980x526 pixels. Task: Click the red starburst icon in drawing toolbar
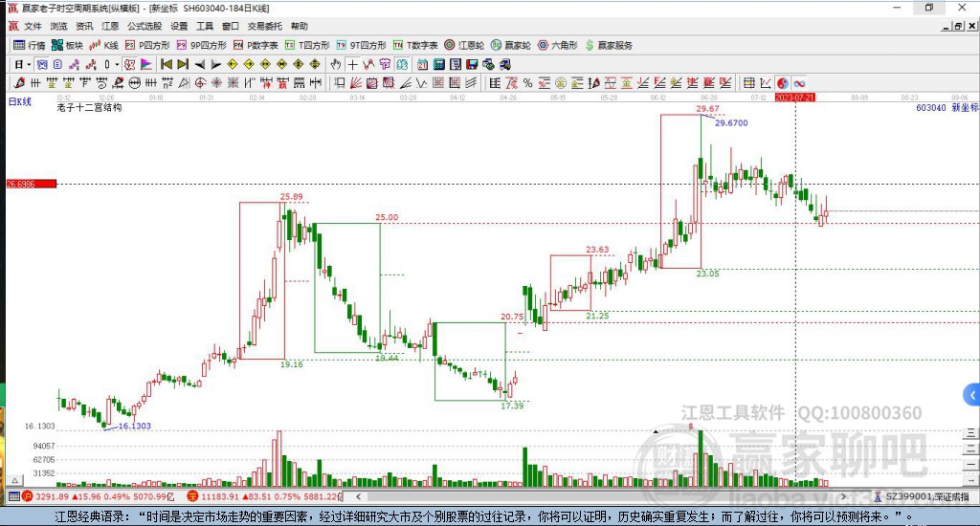[217, 83]
